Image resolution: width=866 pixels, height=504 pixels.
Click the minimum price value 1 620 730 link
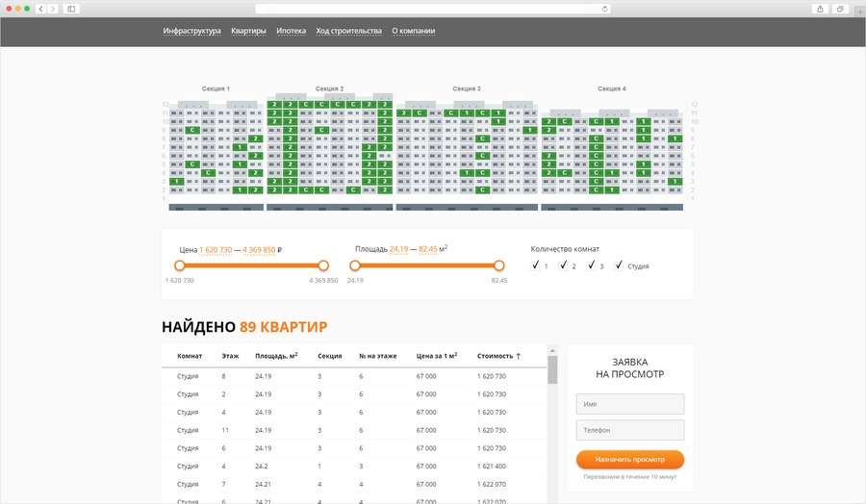click(216, 250)
